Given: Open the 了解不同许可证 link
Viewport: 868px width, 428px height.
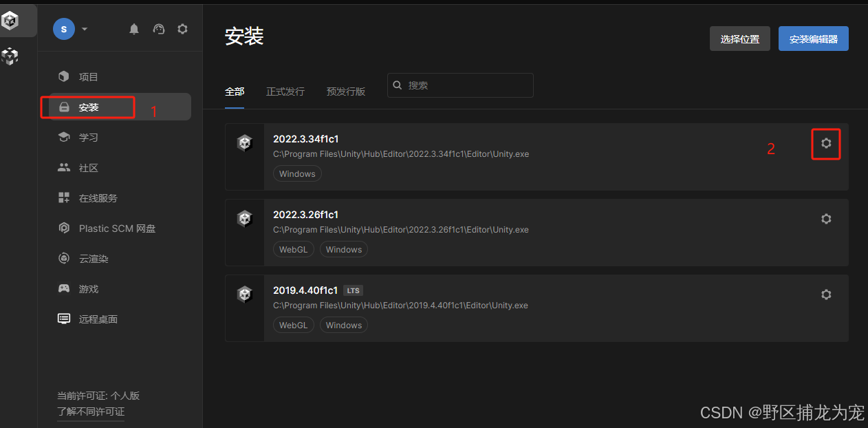Looking at the screenshot, I should pyautogui.click(x=91, y=411).
